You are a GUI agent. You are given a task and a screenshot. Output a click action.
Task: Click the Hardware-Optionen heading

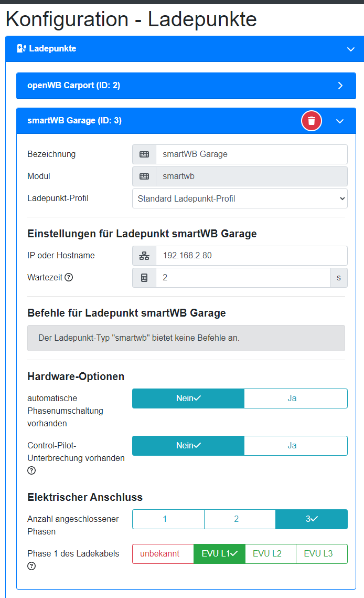[76, 376]
